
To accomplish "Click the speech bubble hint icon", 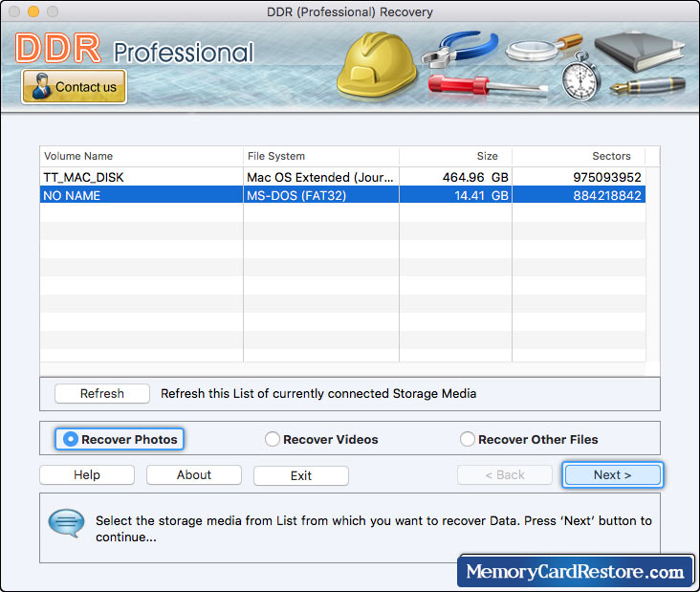I will tap(66, 523).
